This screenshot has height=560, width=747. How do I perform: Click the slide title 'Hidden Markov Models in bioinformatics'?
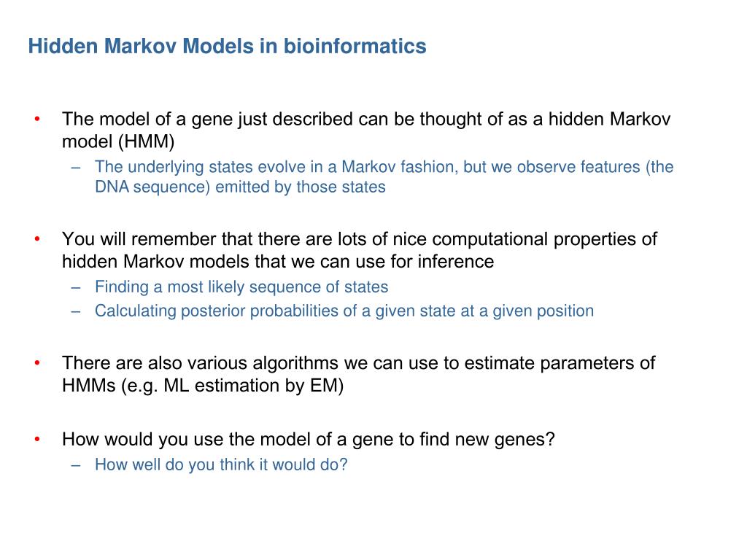pyautogui.click(x=228, y=46)
